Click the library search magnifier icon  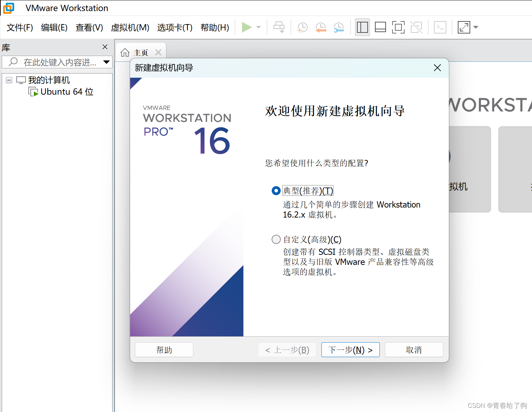coord(13,62)
